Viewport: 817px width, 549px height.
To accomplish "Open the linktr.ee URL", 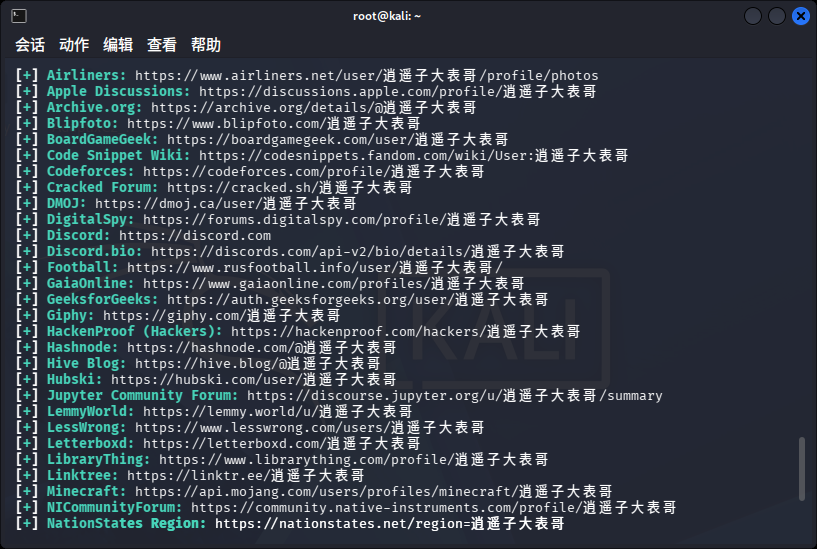I will pos(245,476).
